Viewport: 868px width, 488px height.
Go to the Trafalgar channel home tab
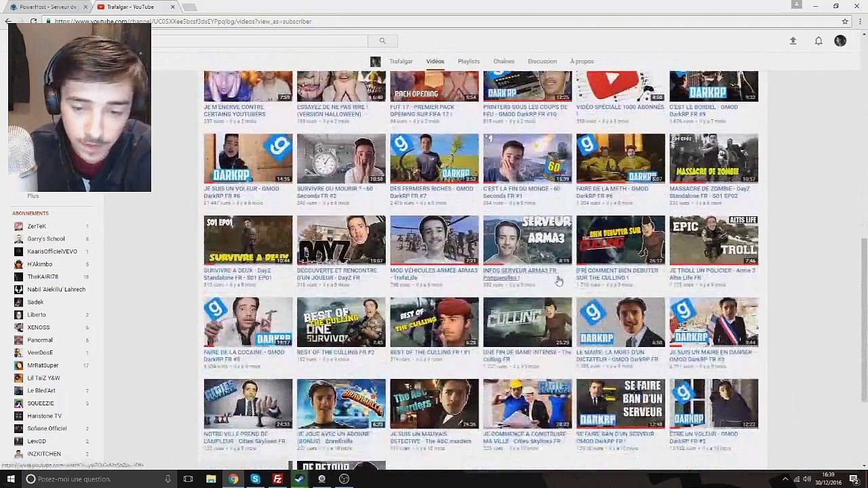(x=401, y=62)
